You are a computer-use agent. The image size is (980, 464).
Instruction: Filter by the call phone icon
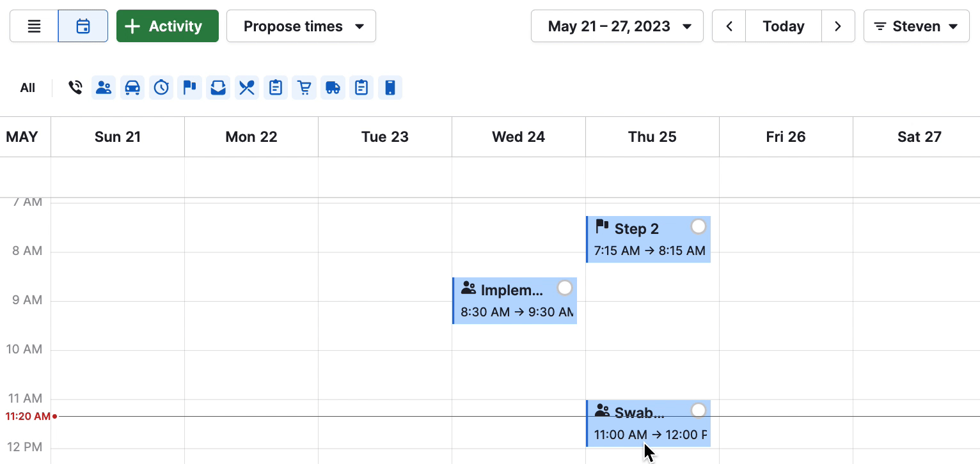[x=75, y=88]
